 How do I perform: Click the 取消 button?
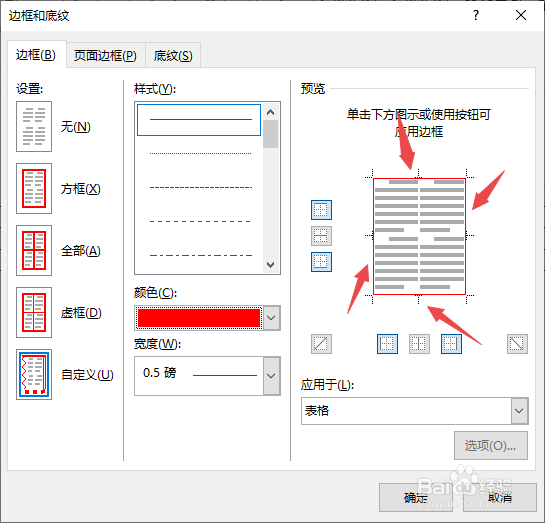pyautogui.click(x=500, y=497)
